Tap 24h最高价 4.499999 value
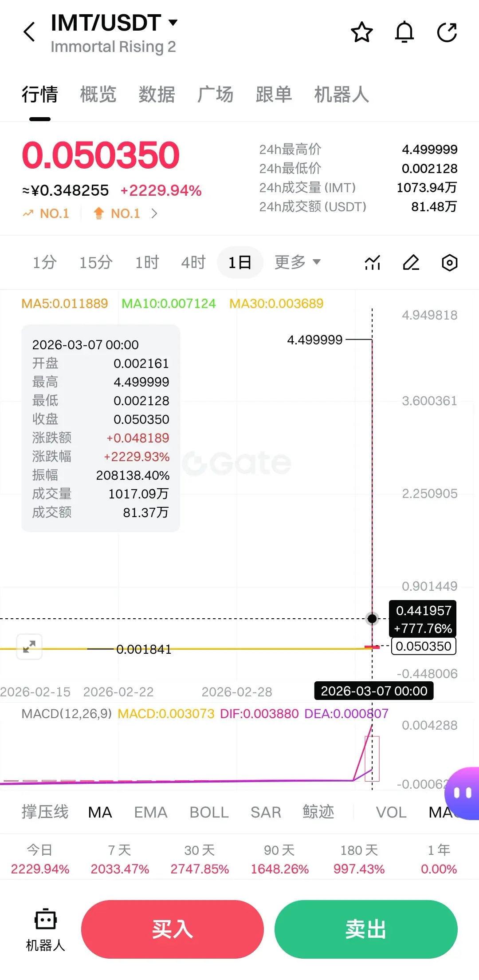Image resolution: width=479 pixels, height=980 pixels. (x=429, y=150)
